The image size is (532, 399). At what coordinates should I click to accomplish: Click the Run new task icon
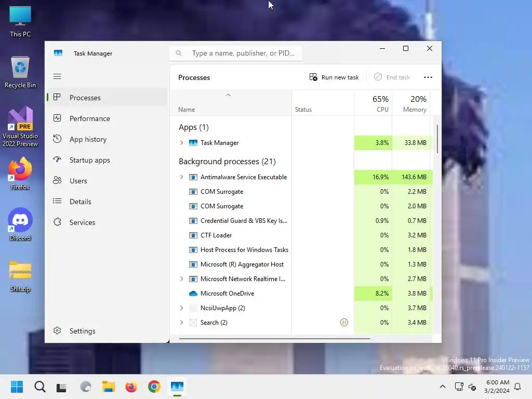(313, 77)
